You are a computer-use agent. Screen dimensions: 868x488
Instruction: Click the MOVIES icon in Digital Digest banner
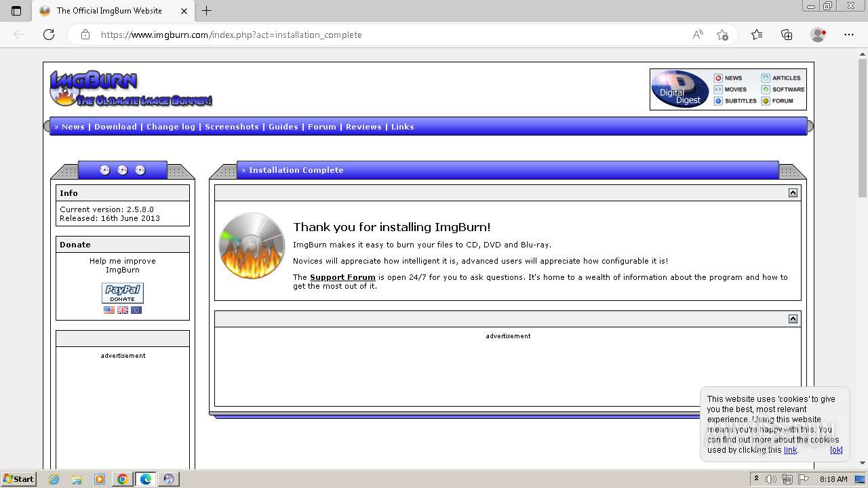pos(718,89)
